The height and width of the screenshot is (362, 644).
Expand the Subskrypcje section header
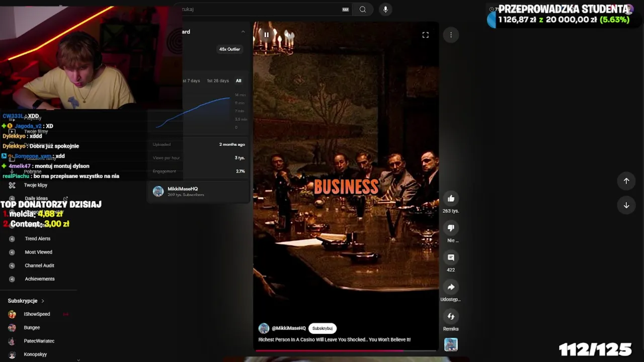pos(26,301)
